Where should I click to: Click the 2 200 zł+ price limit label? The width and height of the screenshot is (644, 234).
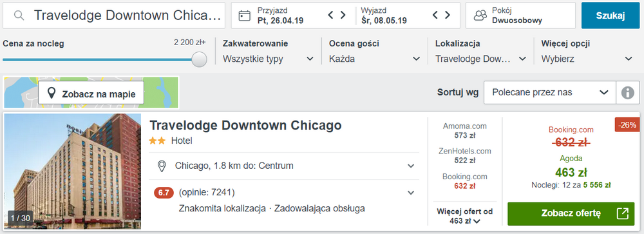pyautogui.click(x=190, y=43)
